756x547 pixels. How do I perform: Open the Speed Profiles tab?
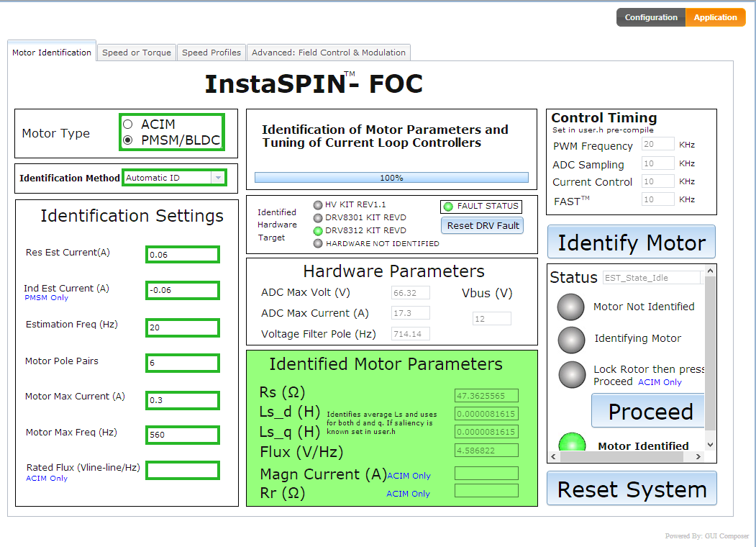[x=211, y=53]
